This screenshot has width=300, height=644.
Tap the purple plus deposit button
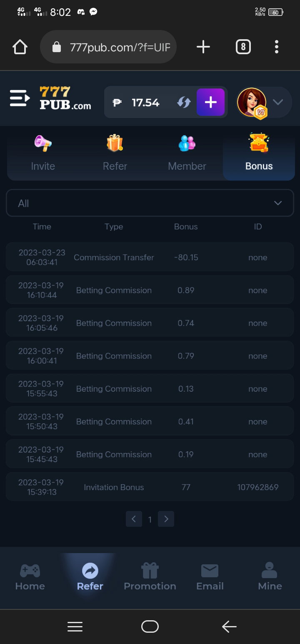click(211, 102)
